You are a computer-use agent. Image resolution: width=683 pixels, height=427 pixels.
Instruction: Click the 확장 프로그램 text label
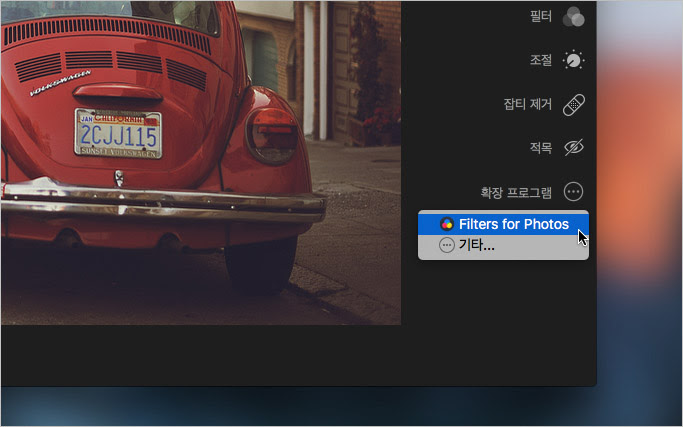click(x=516, y=192)
